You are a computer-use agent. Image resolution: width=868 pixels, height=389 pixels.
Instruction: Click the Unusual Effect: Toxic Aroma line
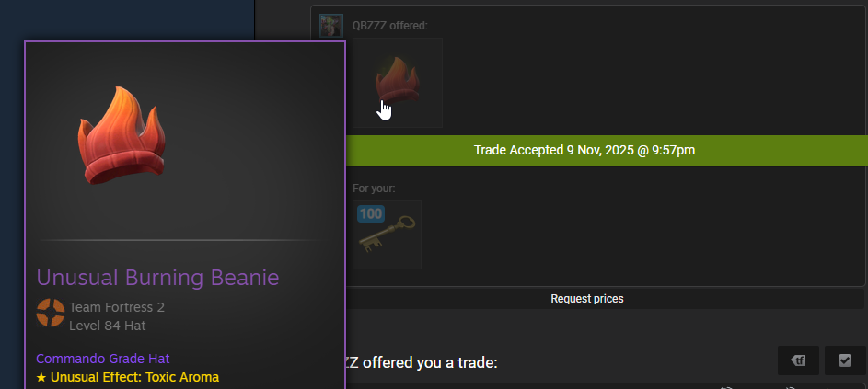(128, 377)
